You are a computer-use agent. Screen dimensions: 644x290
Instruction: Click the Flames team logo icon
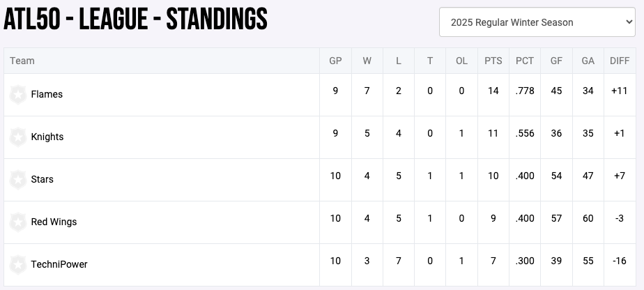18,95
